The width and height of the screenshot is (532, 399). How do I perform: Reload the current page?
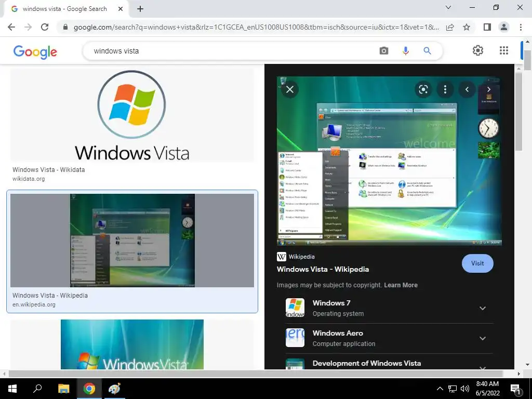[x=45, y=27]
